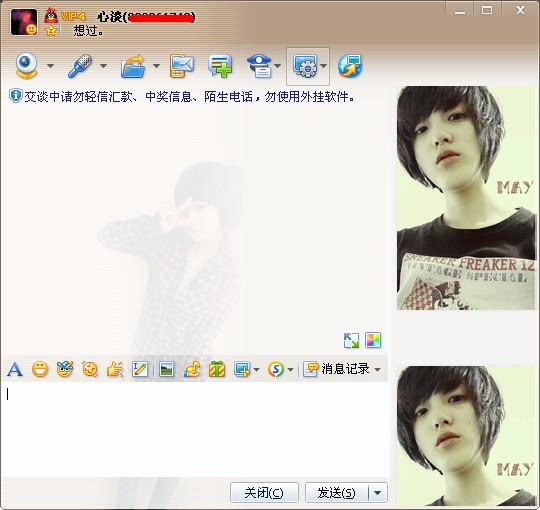Expand the report options dropdown arrow

click(278, 66)
